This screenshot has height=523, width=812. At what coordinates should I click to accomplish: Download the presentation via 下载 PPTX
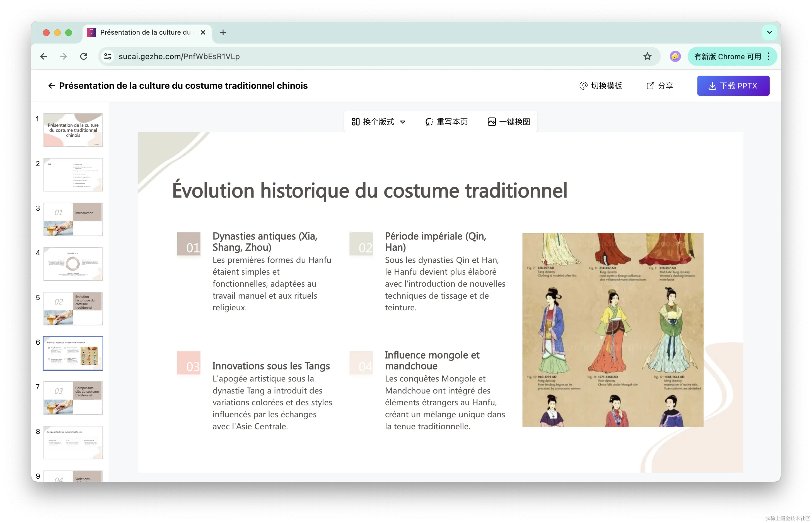[733, 86]
